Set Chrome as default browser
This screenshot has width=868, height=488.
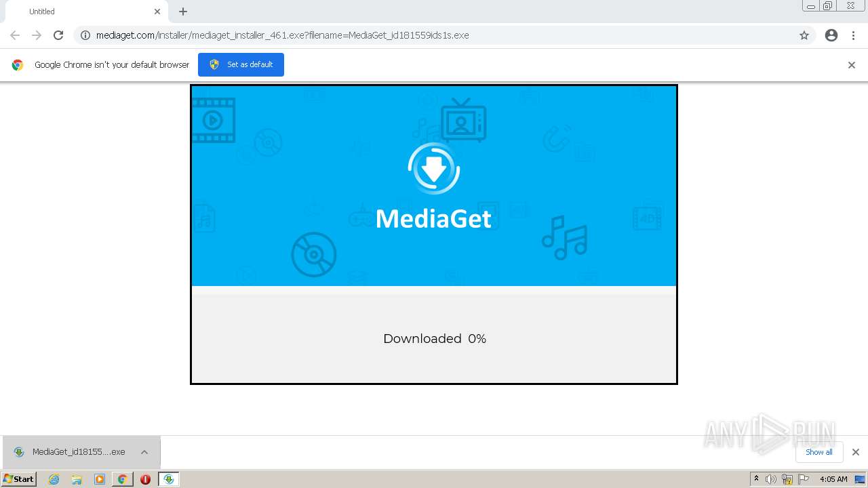coord(241,64)
